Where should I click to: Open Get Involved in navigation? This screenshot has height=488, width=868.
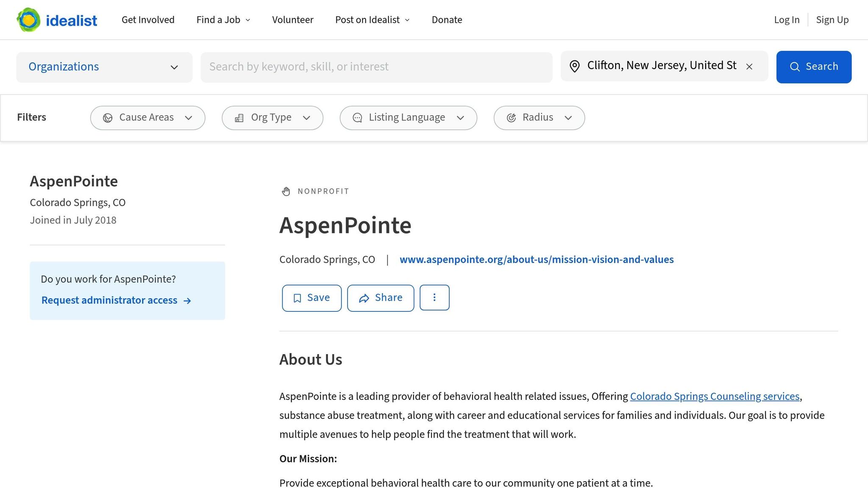pyautogui.click(x=148, y=20)
